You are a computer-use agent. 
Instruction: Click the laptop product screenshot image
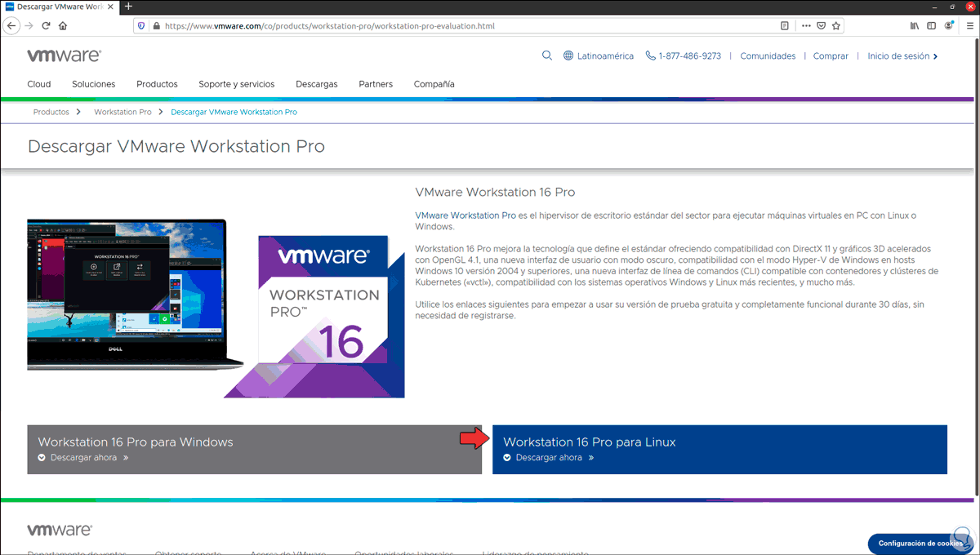coord(135,294)
